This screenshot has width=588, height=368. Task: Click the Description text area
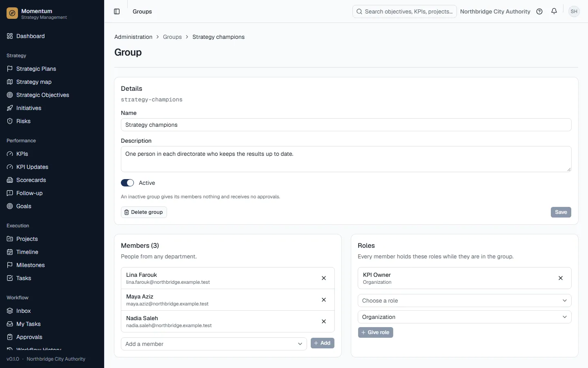[x=346, y=159]
